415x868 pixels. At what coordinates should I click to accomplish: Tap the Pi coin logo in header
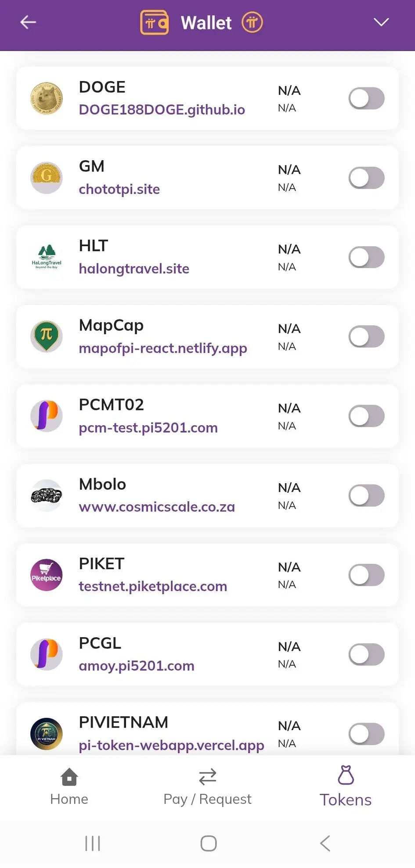252,22
